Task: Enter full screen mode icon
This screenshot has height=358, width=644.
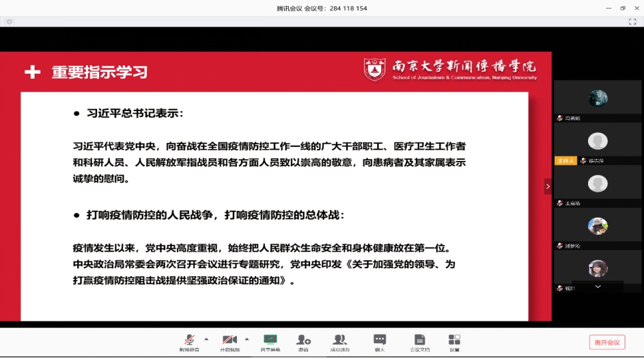Action: [x=632, y=22]
